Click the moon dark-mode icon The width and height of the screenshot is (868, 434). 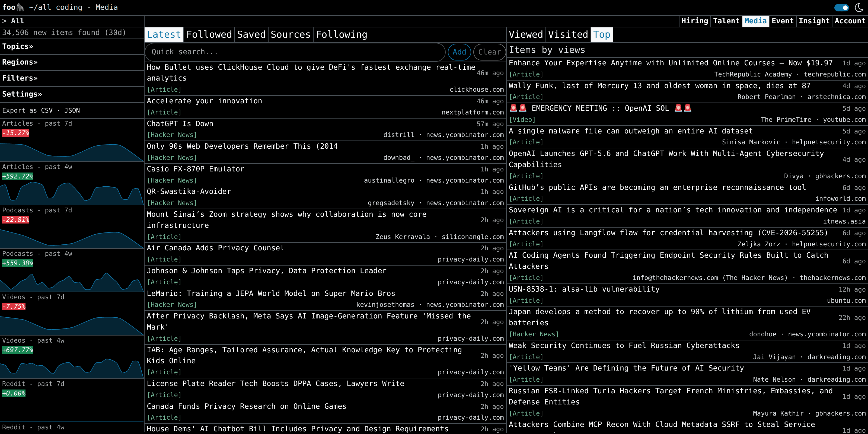point(859,7)
